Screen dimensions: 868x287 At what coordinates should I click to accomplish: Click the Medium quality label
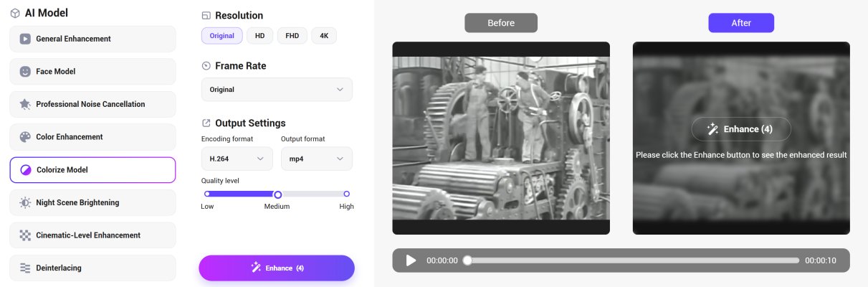click(x=277, y=207)
